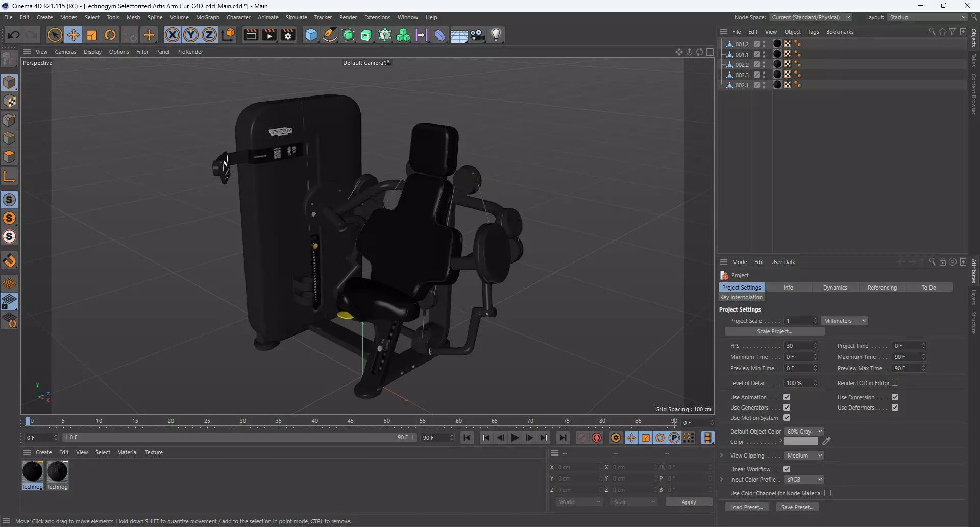Viewport: 980px width, 527px height.
Task: Open Material manager Create menu
Action: click(x=43, y=452)
